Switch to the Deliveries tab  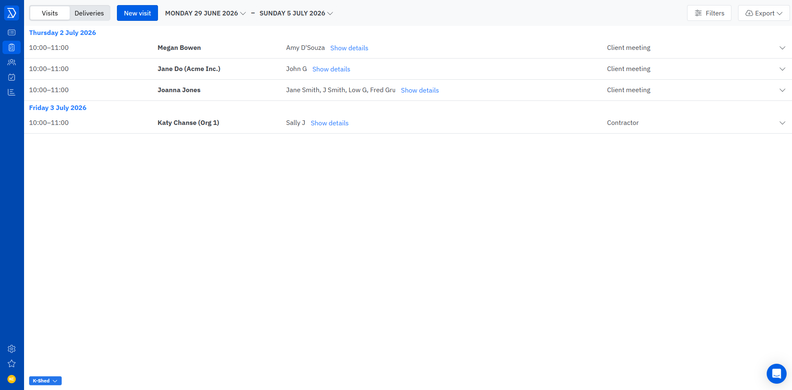[89, 13]
